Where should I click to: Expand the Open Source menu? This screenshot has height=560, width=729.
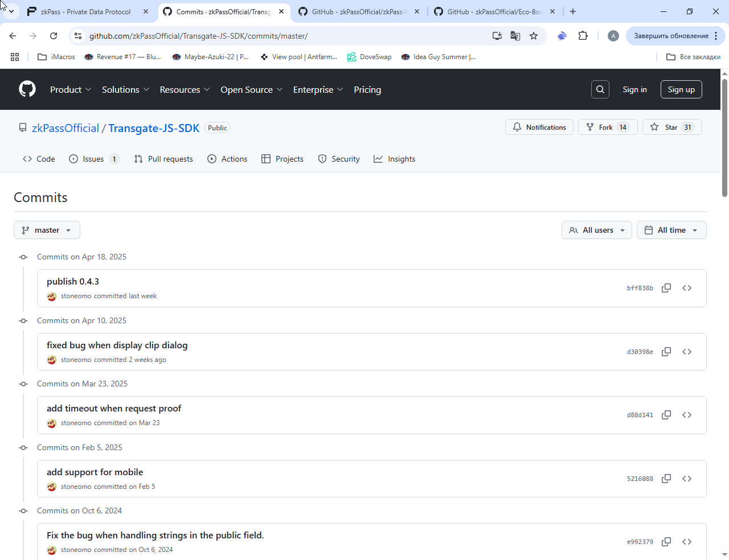tap(252, 89)
